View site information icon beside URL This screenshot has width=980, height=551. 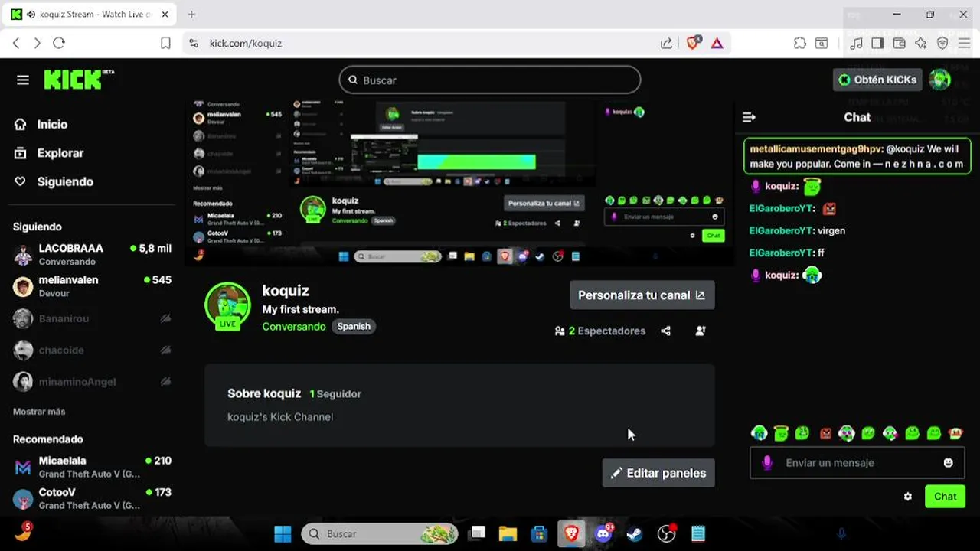(x=194, y=43)
